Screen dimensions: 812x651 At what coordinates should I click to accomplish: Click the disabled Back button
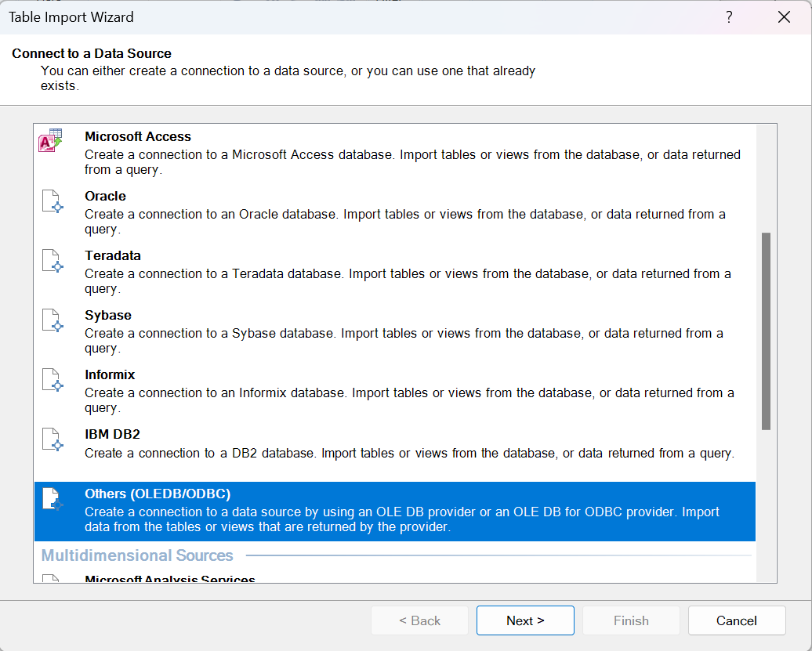(x=419, y=620)
